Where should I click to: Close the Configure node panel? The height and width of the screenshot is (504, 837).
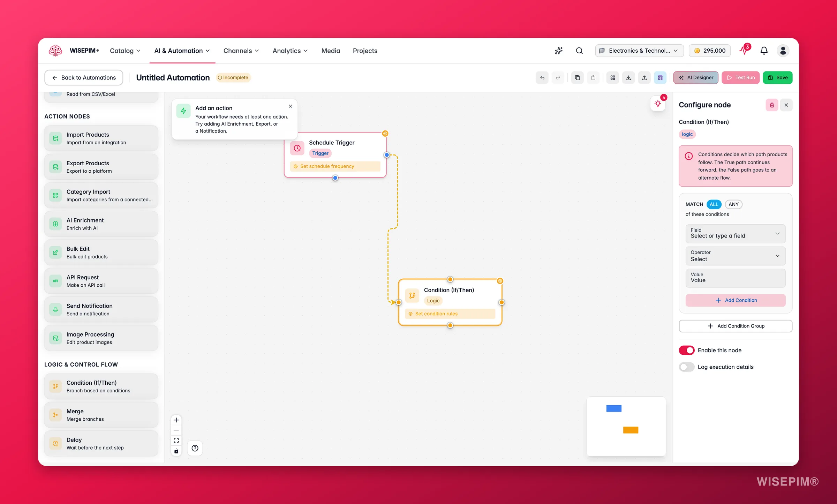click(x=786, y=105)
